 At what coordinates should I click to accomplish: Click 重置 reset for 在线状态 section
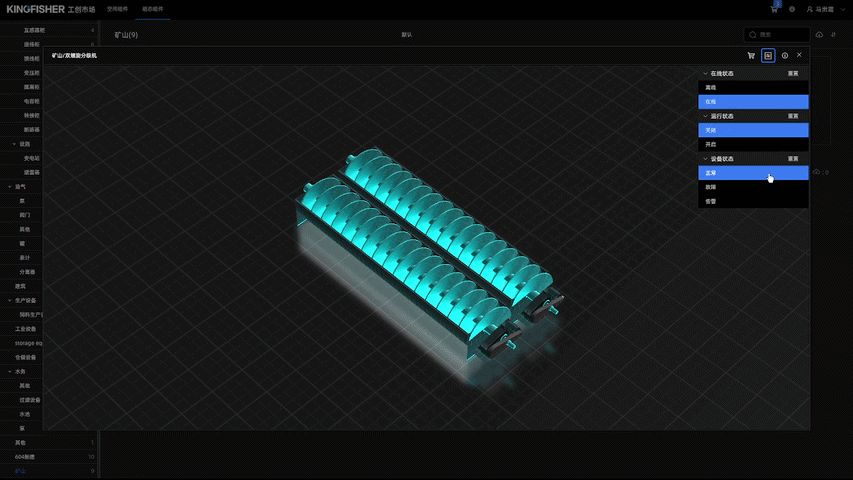point(793,73)
